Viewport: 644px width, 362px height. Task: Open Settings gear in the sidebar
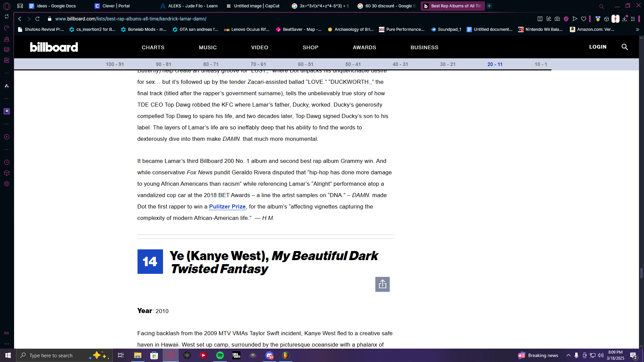coord(7,184)
